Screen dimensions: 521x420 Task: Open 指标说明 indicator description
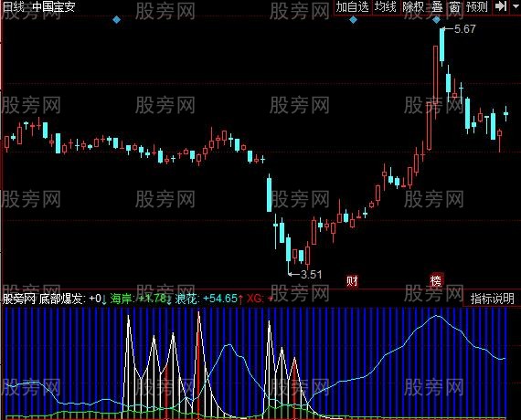point(492,299)
